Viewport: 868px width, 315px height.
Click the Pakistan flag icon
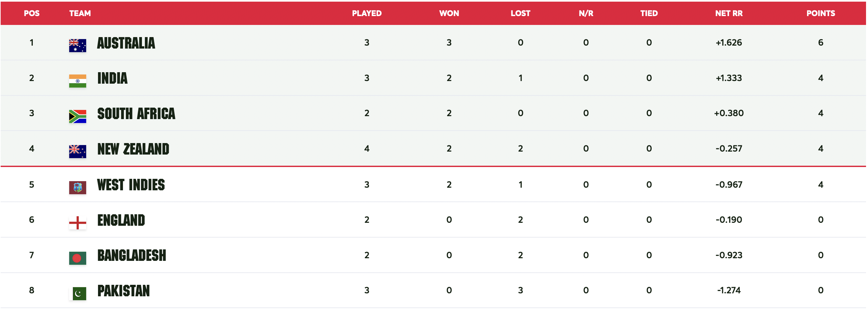coord(79,294)
